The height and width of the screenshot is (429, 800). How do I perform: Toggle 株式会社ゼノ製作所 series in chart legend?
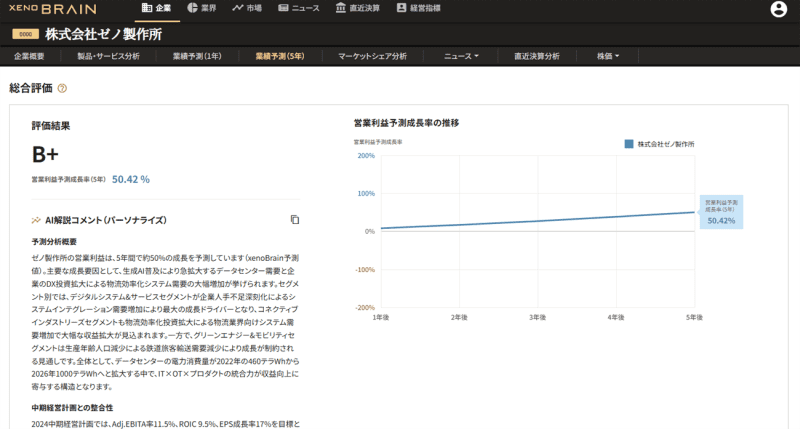[658, 144]
